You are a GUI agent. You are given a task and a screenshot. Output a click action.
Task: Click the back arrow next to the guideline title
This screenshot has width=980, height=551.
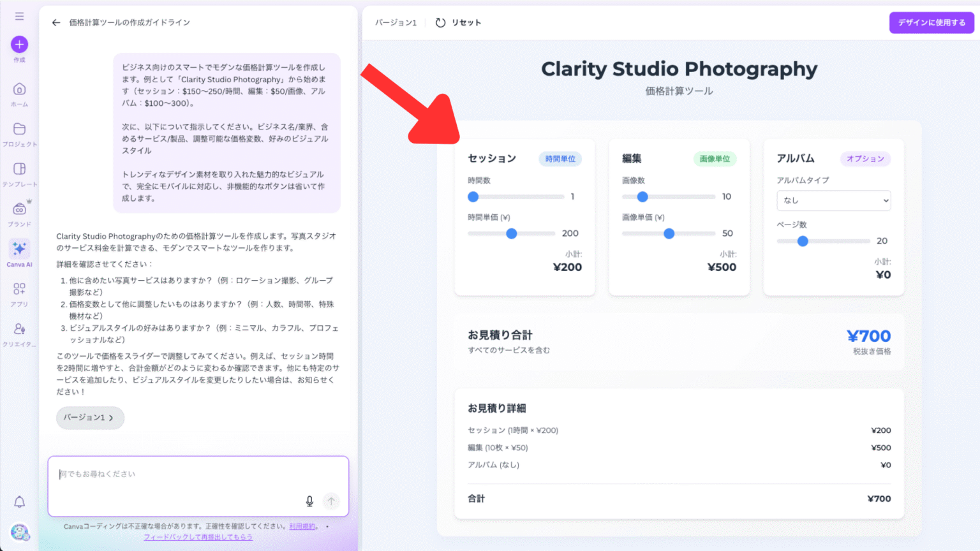click(56, 22)
